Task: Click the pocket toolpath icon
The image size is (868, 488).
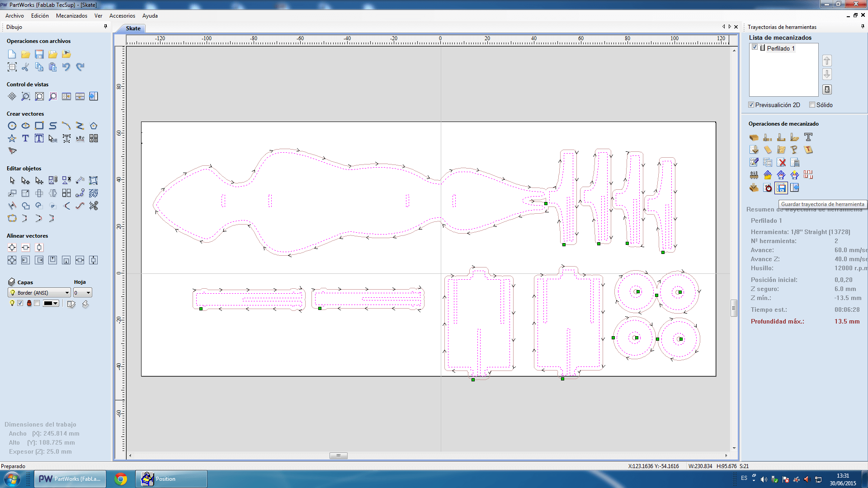Action: 781,137
